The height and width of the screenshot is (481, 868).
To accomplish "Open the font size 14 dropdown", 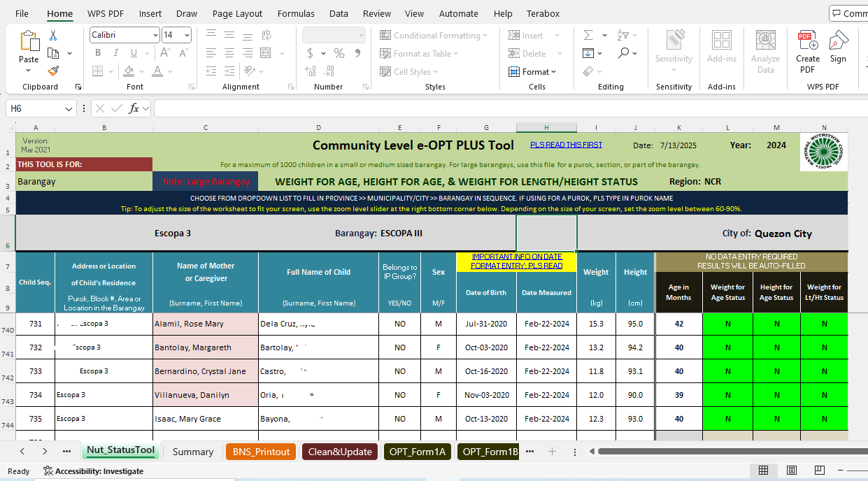I will (x=187, y=35).
